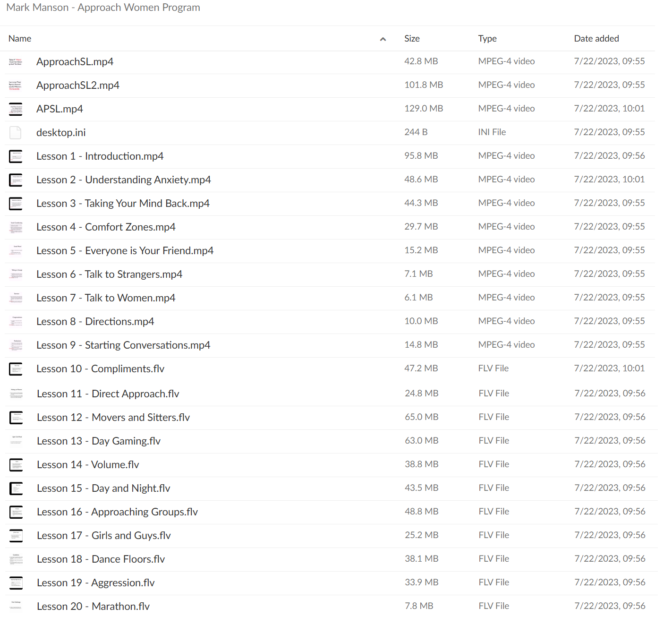Click the Lesson 5 - Everyone is Your Friend icon
The height and width of the screenshot is (625, 672).
(x=16, y=251)
